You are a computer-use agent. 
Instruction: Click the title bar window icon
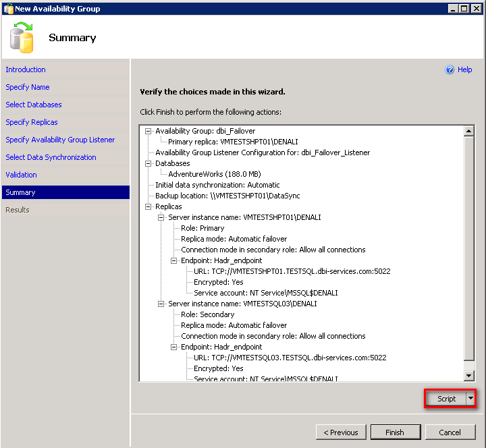point(8,9)
